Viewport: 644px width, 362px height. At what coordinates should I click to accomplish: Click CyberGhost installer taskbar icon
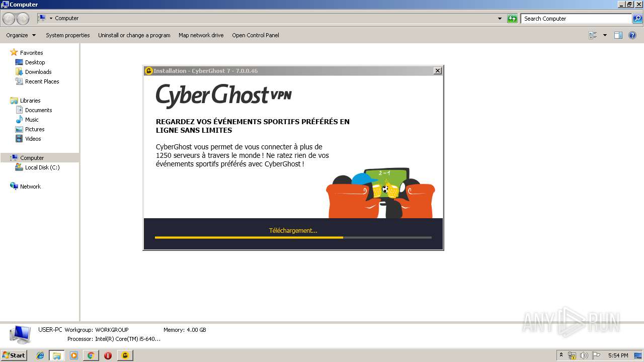tap(125, 355)
